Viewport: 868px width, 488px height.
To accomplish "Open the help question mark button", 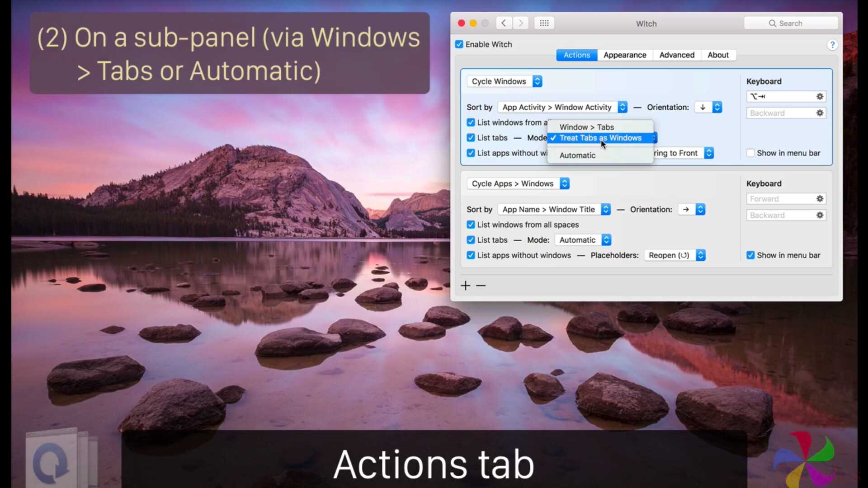I will [x=832, y=45].
